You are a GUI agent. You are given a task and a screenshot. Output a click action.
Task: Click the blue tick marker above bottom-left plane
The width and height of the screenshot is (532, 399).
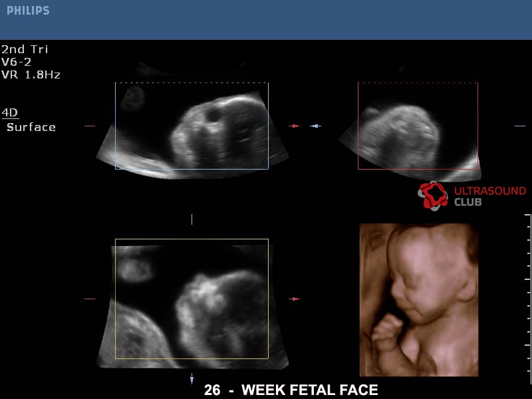coord(192,219)
